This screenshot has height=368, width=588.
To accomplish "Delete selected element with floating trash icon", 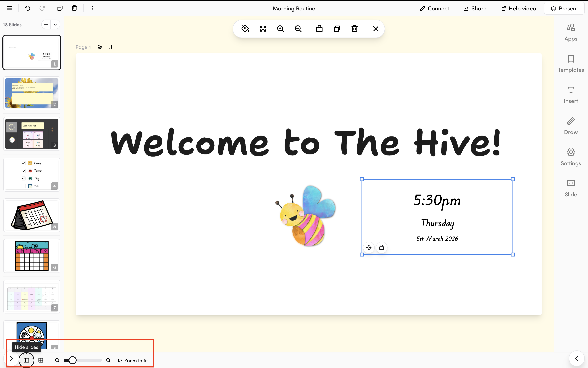I will click(354, 29).
